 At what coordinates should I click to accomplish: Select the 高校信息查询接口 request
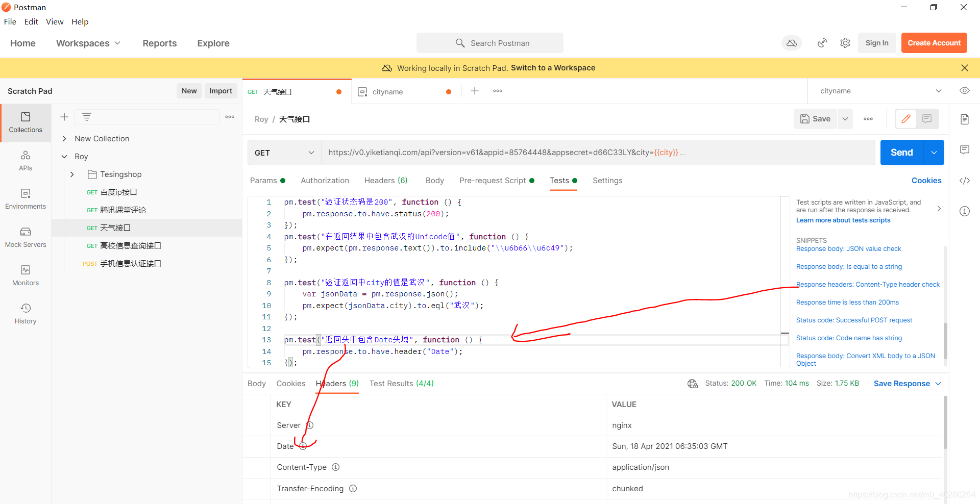tap(131, 246)
